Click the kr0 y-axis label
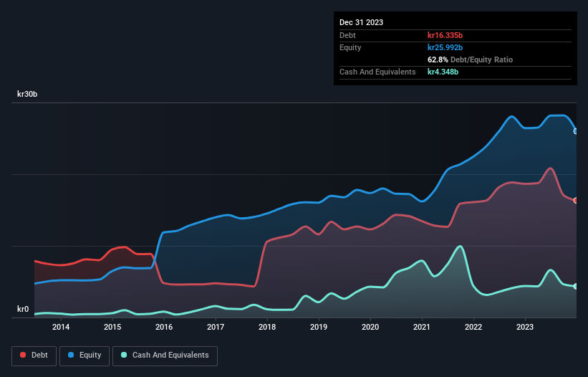This screenshot has height=377, width=588. [x=23, y=309]
